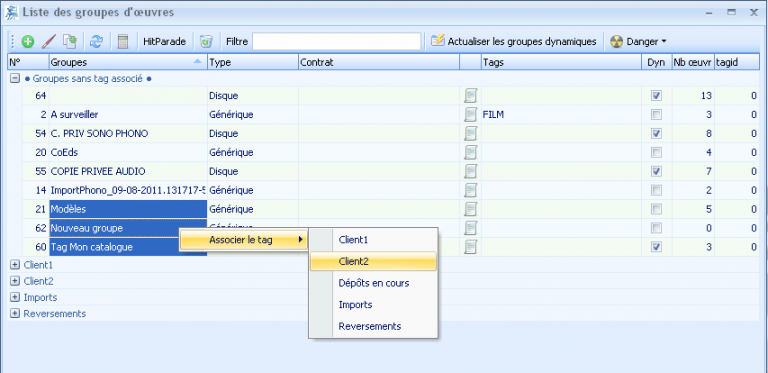Open the Danger dropdown menu
Screen dimensions: 768x373
pyautogui.click(x=639, y=42)
